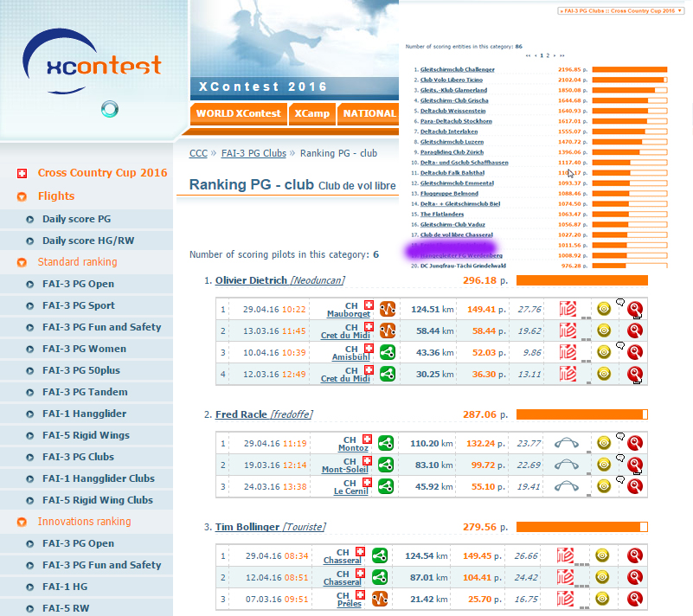
Task: Select FAI-1 Hangglider ranking
Action: 84,414
